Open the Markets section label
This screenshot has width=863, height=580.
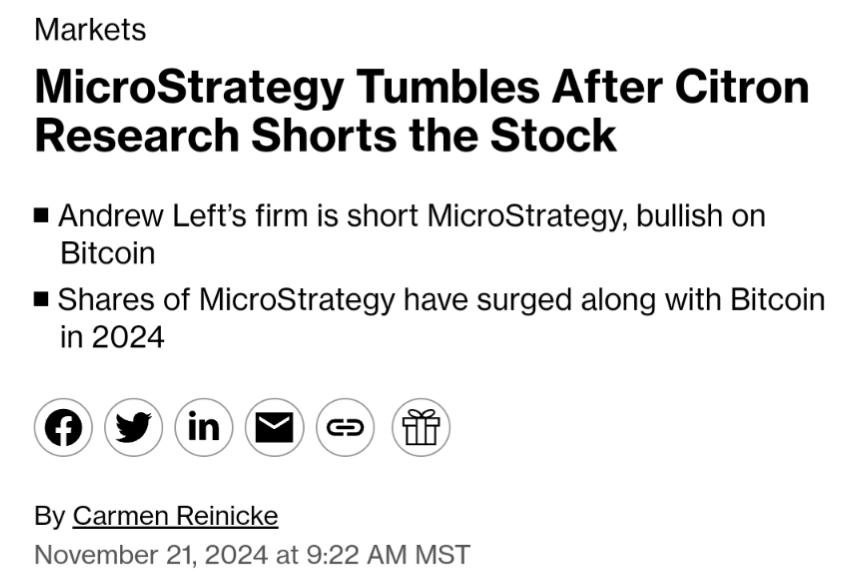90,29
